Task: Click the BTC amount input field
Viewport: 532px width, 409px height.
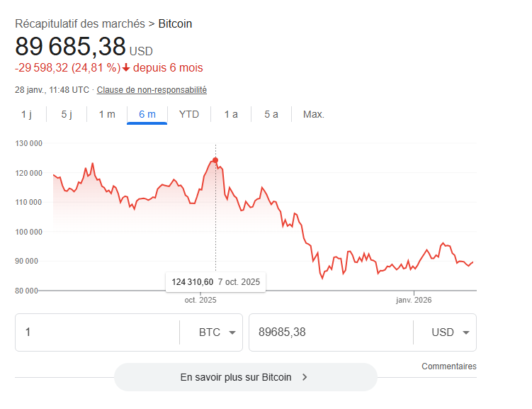Action: click(x=97, y=332)
